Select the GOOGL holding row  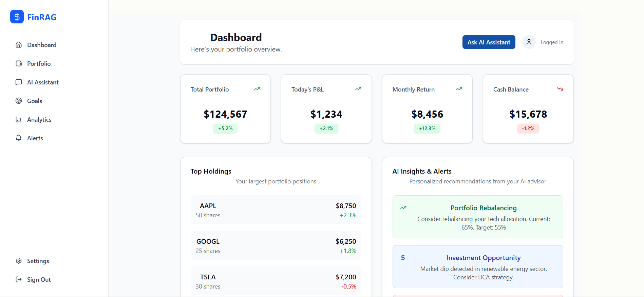pyautogui.click(x=276, y=245)
